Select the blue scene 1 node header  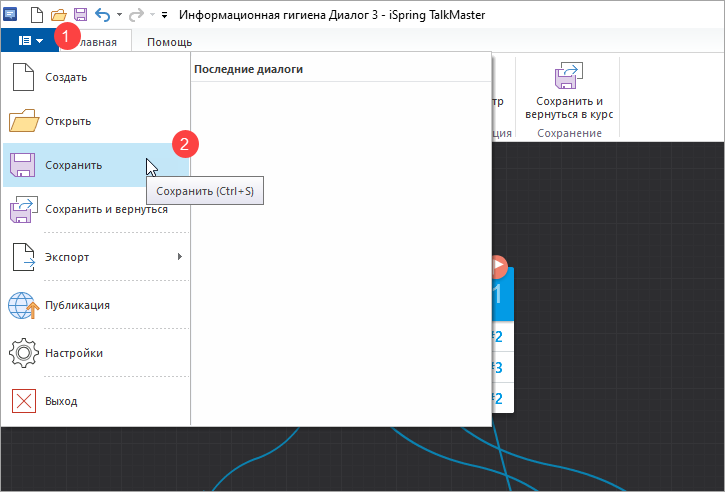tap(503, 294)
